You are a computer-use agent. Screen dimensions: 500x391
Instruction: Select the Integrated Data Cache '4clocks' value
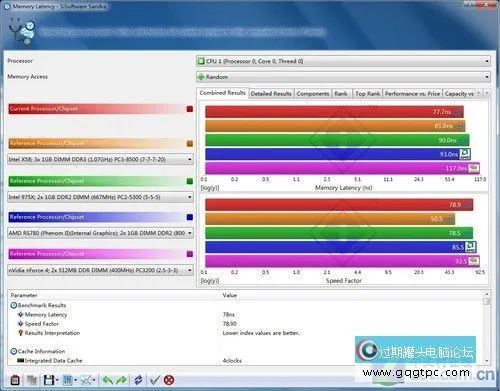click(x=232, y=360)
